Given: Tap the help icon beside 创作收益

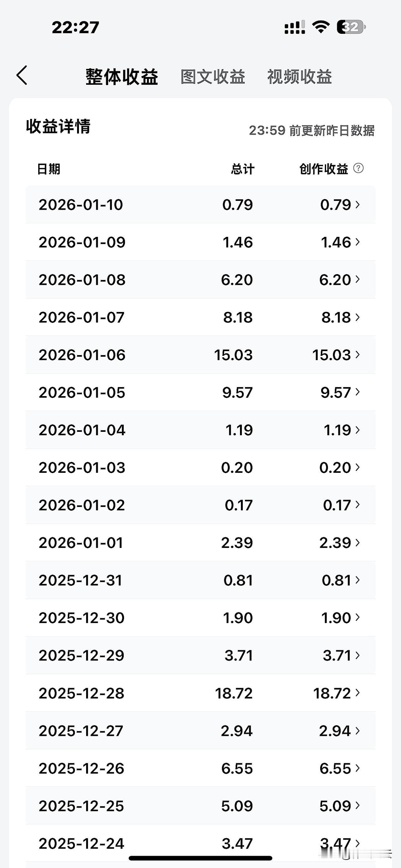Looking at the screenshot, I should 358,168.
